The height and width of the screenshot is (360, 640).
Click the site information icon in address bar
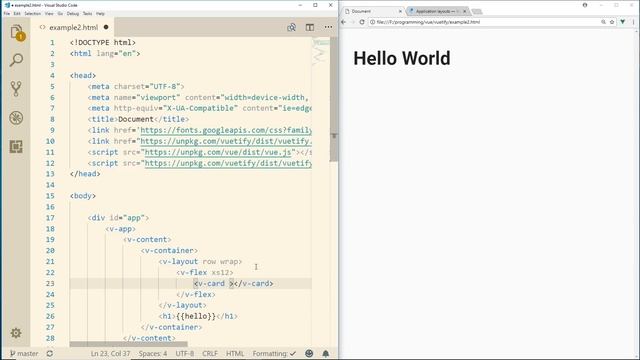(x=372, y=22)
